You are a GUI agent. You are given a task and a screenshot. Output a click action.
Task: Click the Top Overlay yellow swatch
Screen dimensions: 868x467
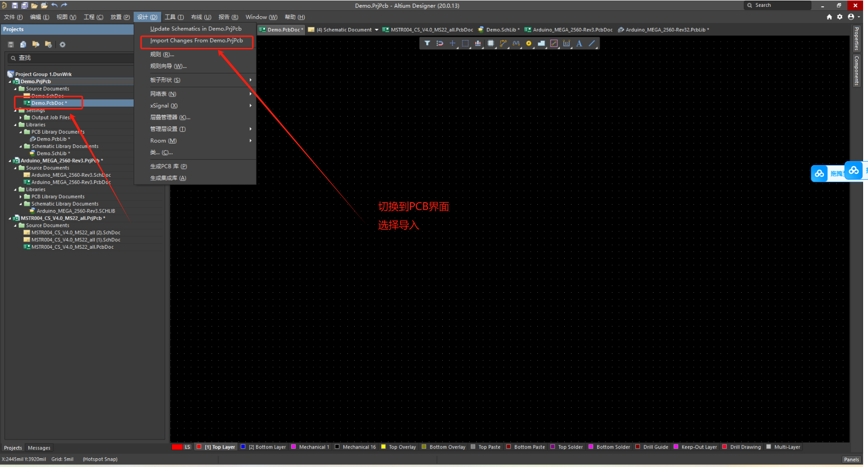click(x=384, y=447)
